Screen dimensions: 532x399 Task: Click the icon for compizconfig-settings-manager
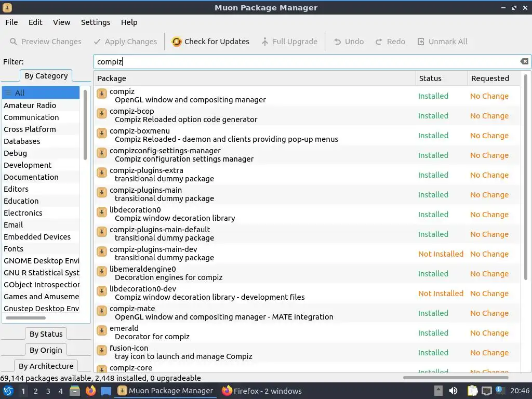click(x=102, y=153)
